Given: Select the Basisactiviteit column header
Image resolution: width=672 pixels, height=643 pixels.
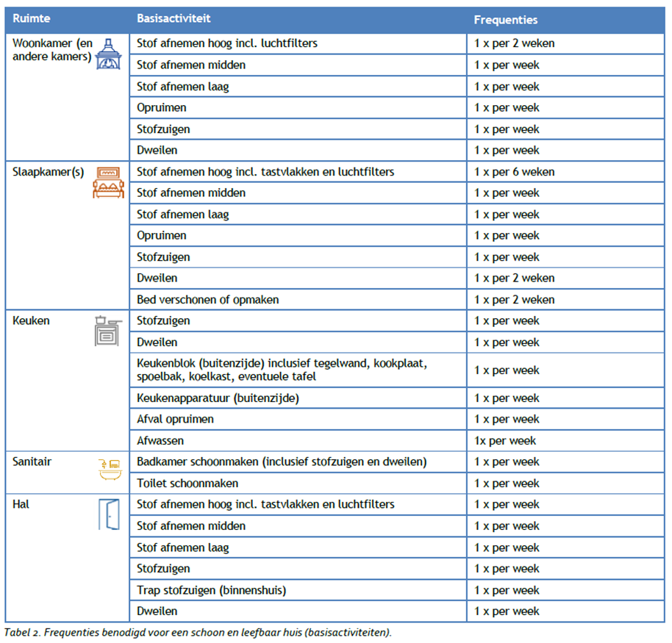Looking at the screenshot, I should (172, 18).
